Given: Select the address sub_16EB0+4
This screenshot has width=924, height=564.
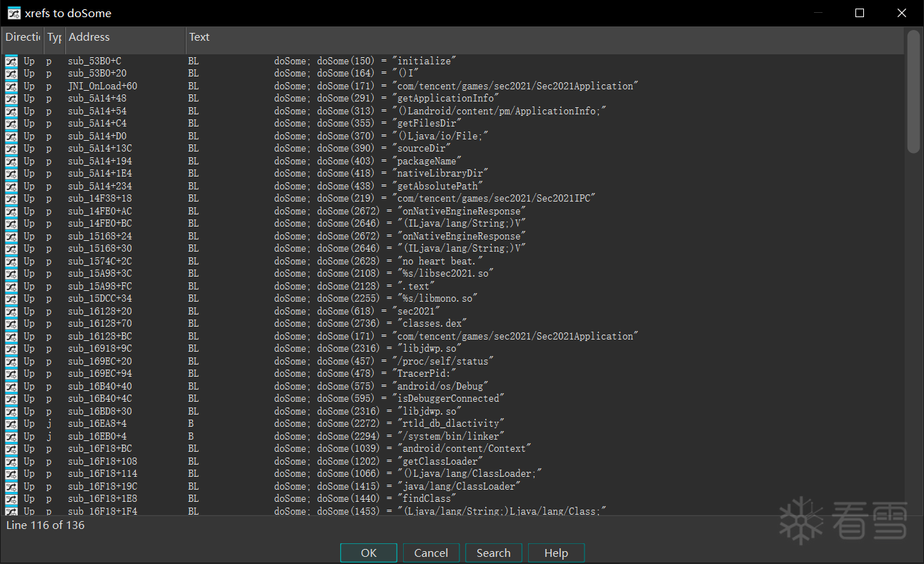Looking at the screenshot, I should (97, 437).
